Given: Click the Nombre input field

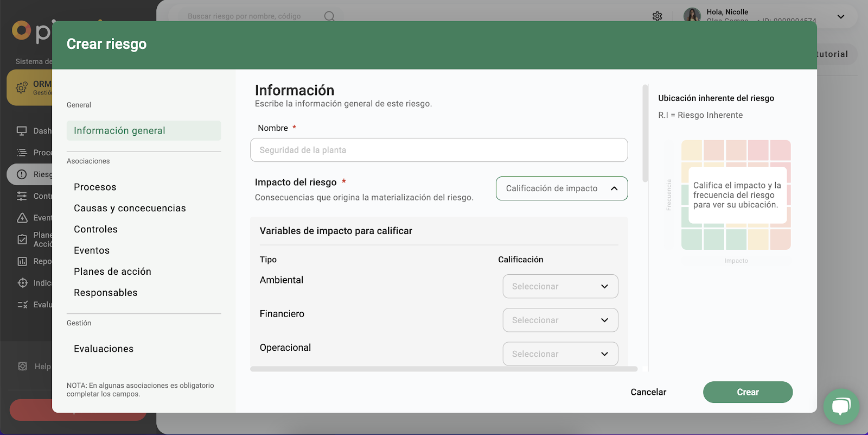Looking at the screenshot, I should 438,150.
